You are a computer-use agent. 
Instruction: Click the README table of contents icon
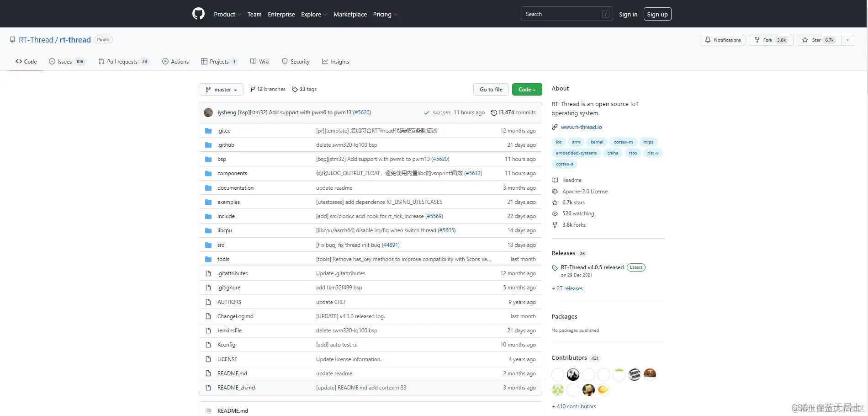208,411
